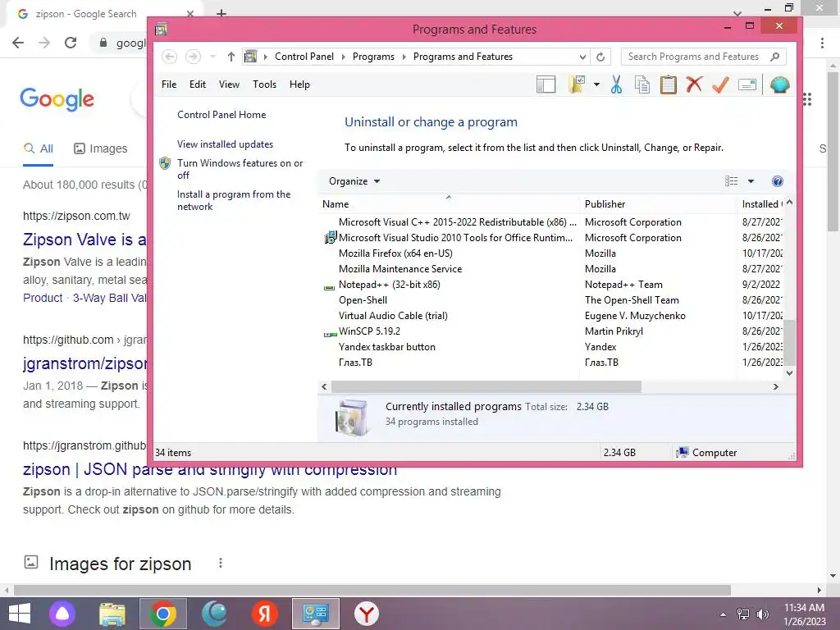The image size is (840, 630).
Task: Reload the page in Chrome
Action: pos(71,43)
